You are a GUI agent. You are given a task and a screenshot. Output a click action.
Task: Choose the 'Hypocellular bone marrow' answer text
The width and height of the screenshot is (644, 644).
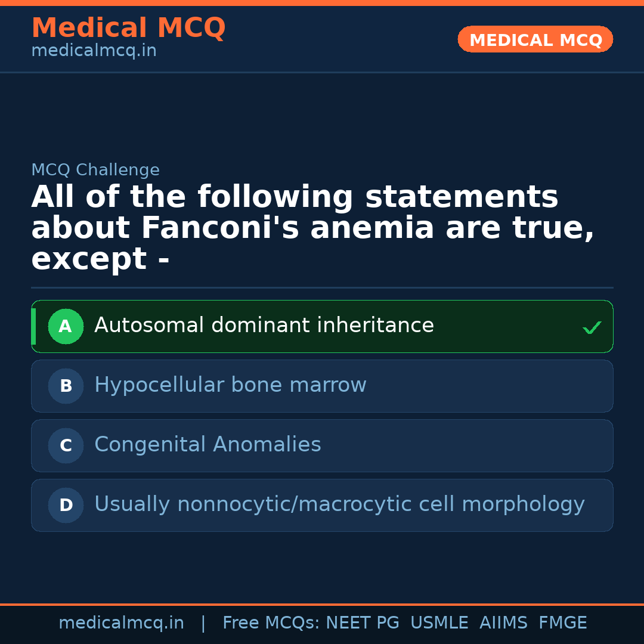[230, 385]
